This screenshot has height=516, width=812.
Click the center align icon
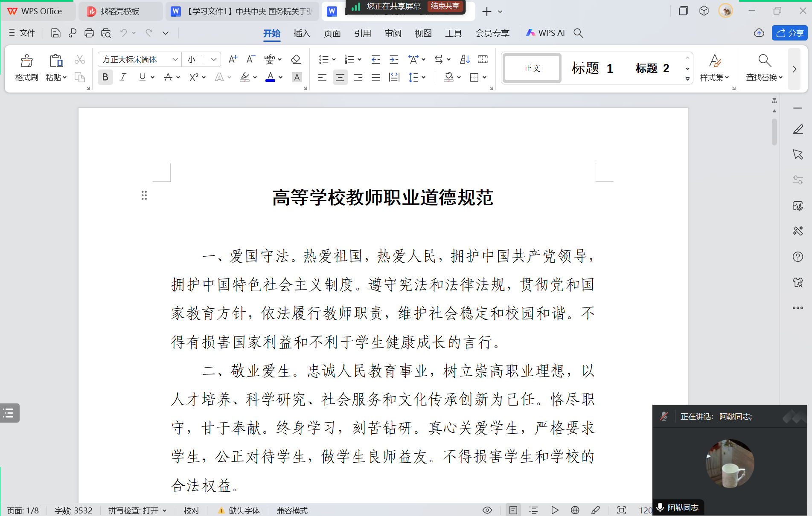point(340,77)
